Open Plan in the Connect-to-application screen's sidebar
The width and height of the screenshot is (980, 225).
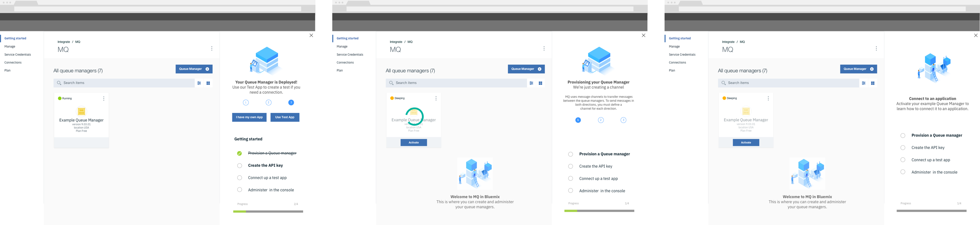pyautogui.click(x=672, y=70)
